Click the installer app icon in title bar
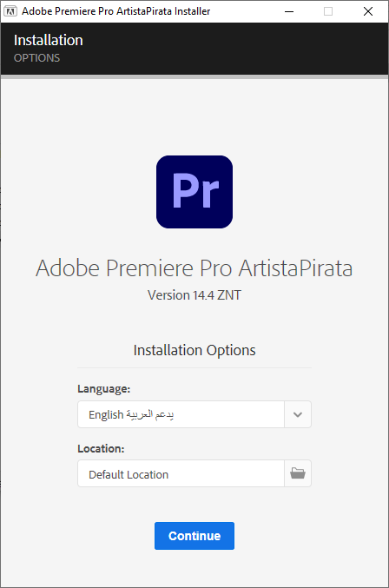This screenshot has height=588, width=389. click(x=10, y=11)
